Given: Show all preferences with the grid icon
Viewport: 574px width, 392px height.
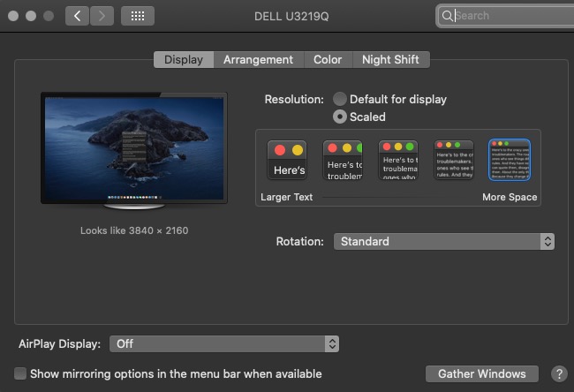Looking at the screenshot, I should coord(138,16).
